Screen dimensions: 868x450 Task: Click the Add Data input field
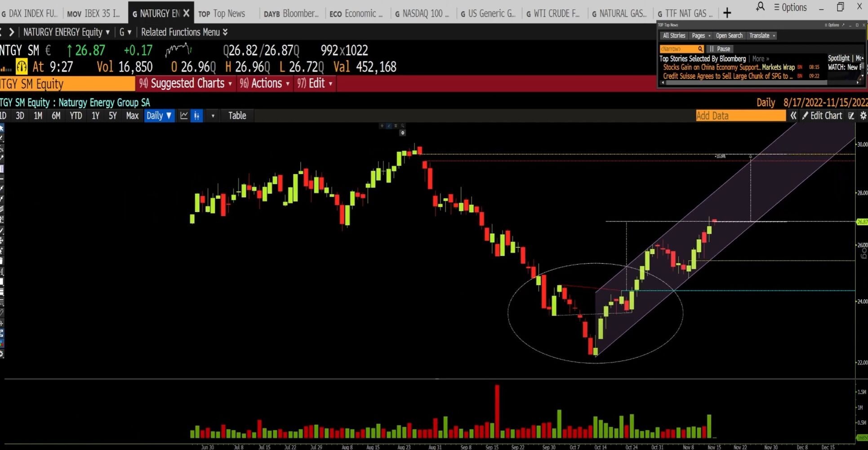(x=740, y=116)
